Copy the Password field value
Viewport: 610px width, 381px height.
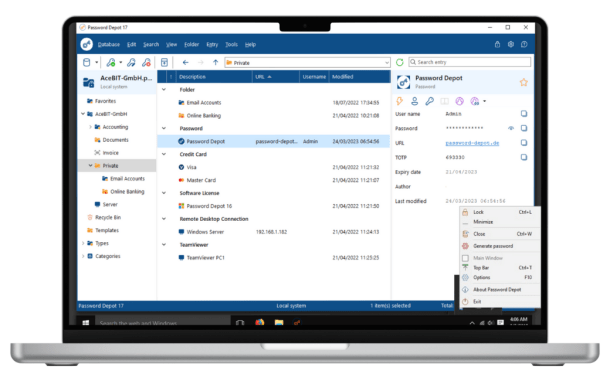(x=524, y=128)
